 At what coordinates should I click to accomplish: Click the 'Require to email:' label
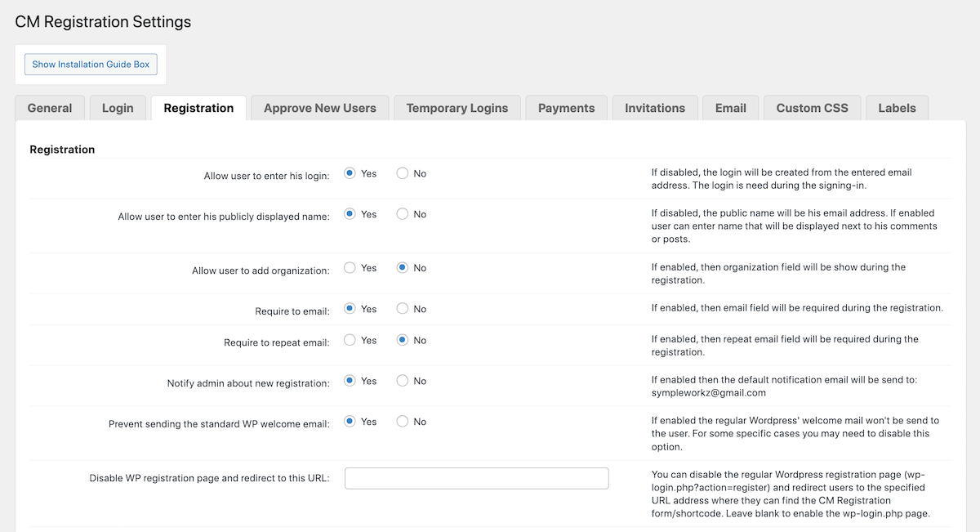(x=292, y=311)
